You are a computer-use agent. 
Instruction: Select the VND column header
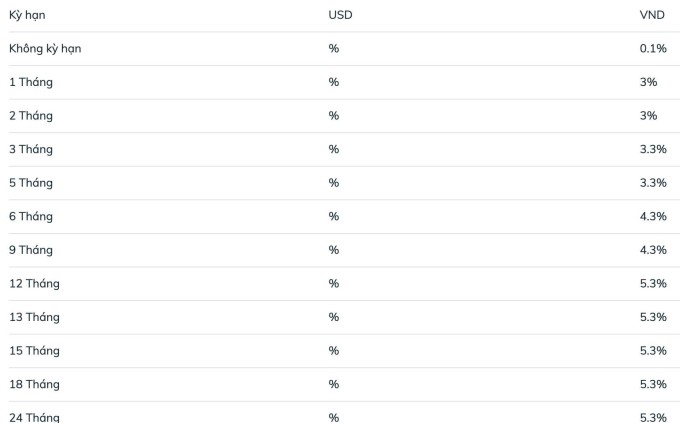tap(652, 15)
